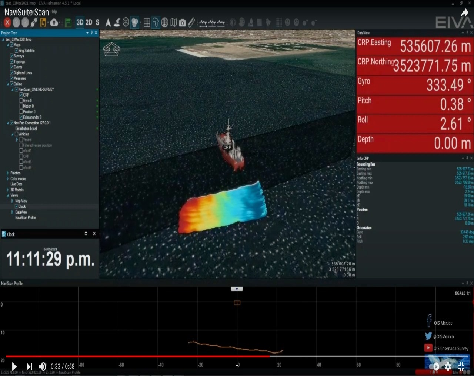Click the red video progress bar
This screenshot has height=376, width=474.
pos(138,356)
